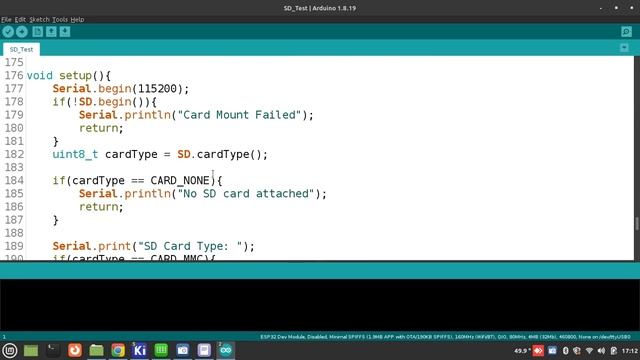Click the Verify sketch checkmark button
Viewport: 640px width, 360px height.
[8, 32]
